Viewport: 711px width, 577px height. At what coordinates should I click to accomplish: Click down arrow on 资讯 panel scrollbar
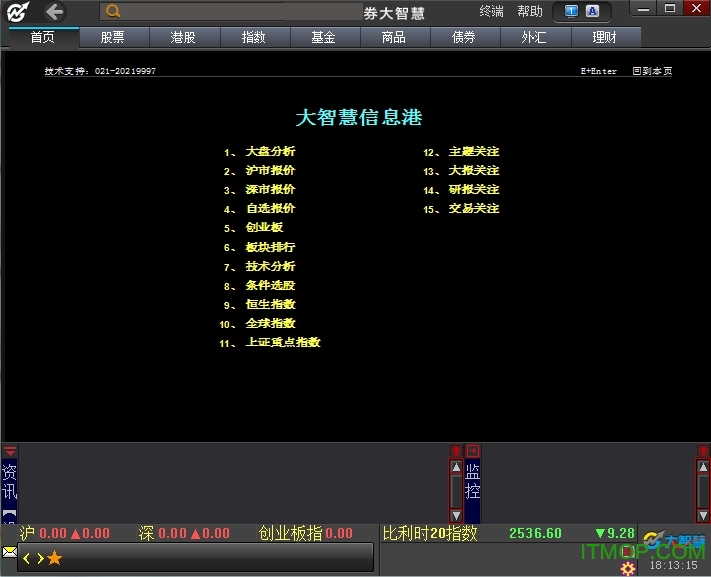tap(456, 515)
